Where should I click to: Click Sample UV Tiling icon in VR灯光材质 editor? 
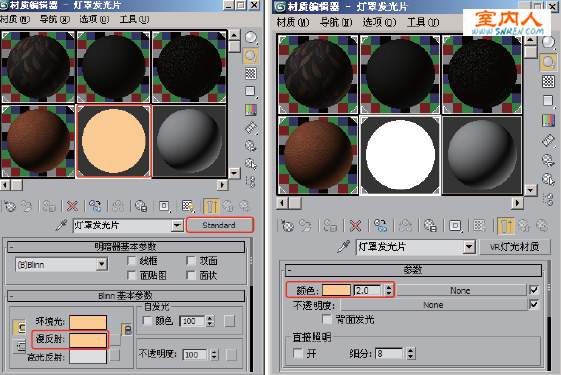pos(548,101)
